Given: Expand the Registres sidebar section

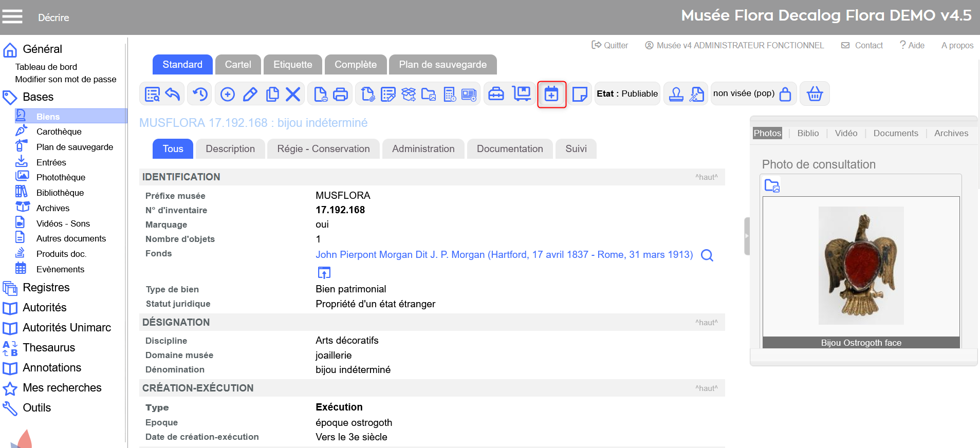Looking at the screenshot, I should coord(46,288).
